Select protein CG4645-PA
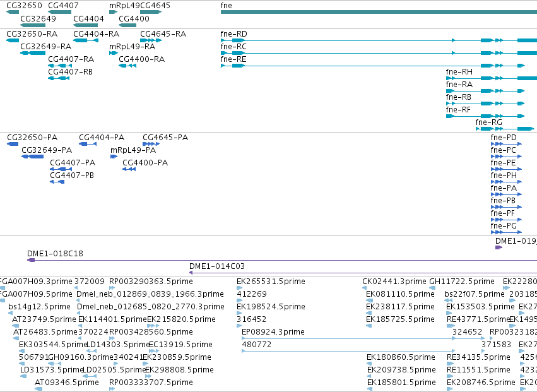The width and height of the screenshot is (537, 392). pyautogui.click(x=165, y=138)
